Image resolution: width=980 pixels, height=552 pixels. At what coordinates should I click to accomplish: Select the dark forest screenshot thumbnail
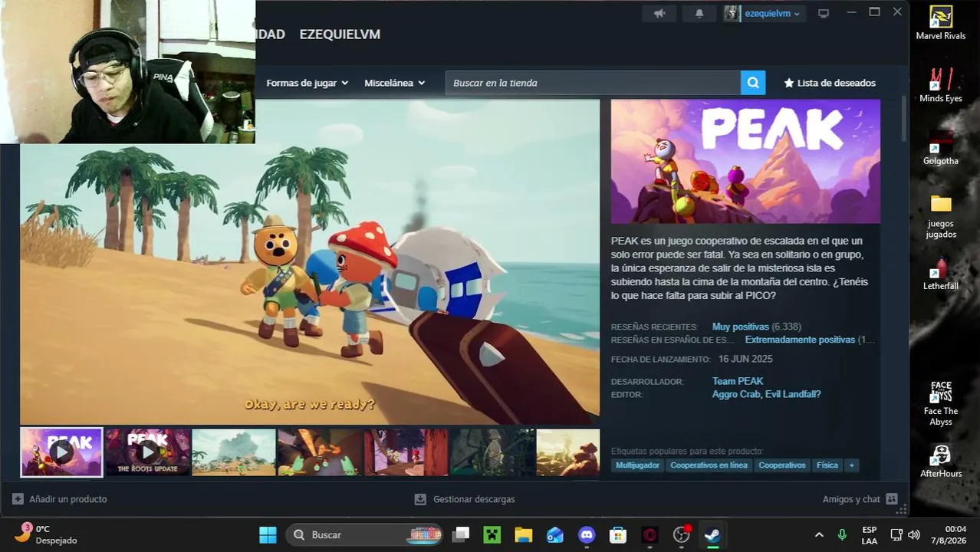coord(492,452)
